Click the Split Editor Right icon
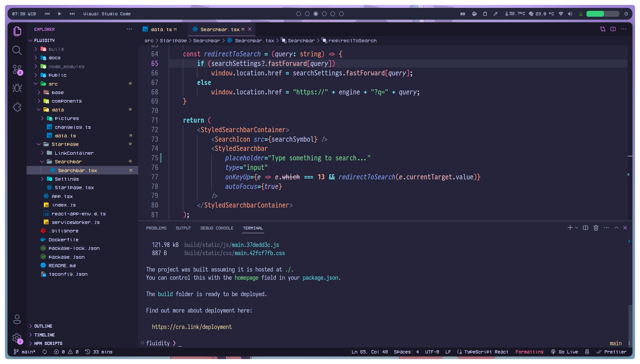Viewport: 640px width, 364px height. click(613, 29)
